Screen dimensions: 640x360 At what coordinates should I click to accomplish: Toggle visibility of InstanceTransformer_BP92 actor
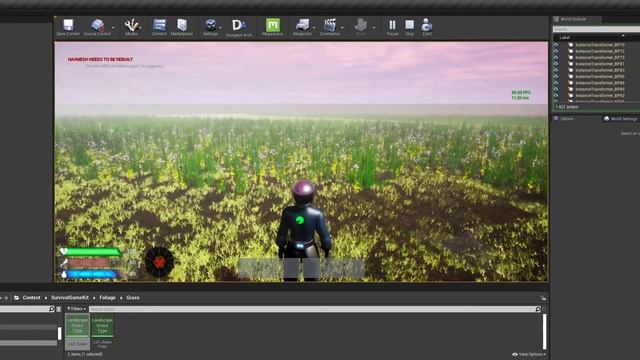pyautogui.click(x=556, y=96)
